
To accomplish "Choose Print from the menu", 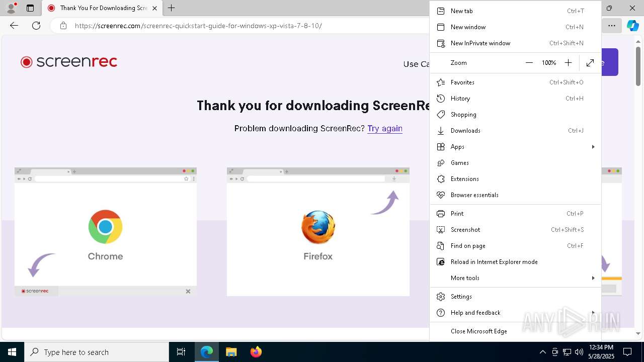I will click(x=515, y=214).
